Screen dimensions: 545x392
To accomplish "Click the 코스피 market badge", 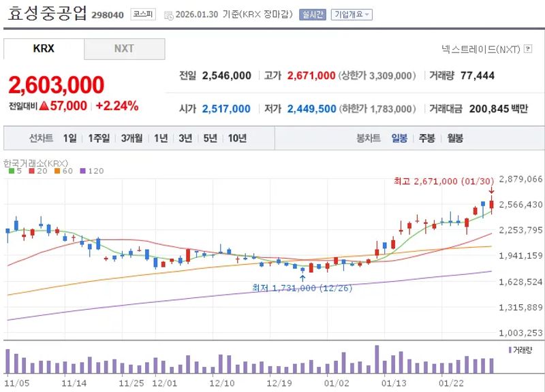I will point(143,14).
